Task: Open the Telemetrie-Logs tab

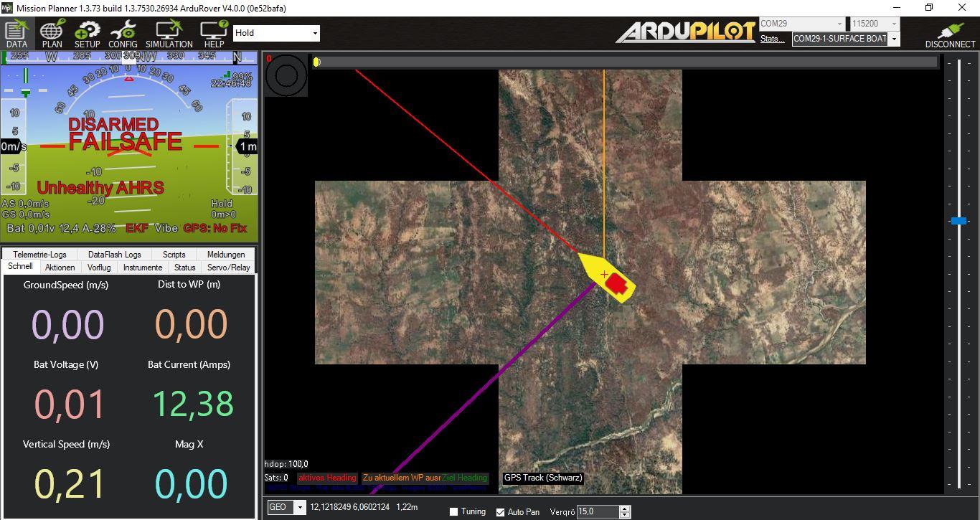Action: [39, 255]
